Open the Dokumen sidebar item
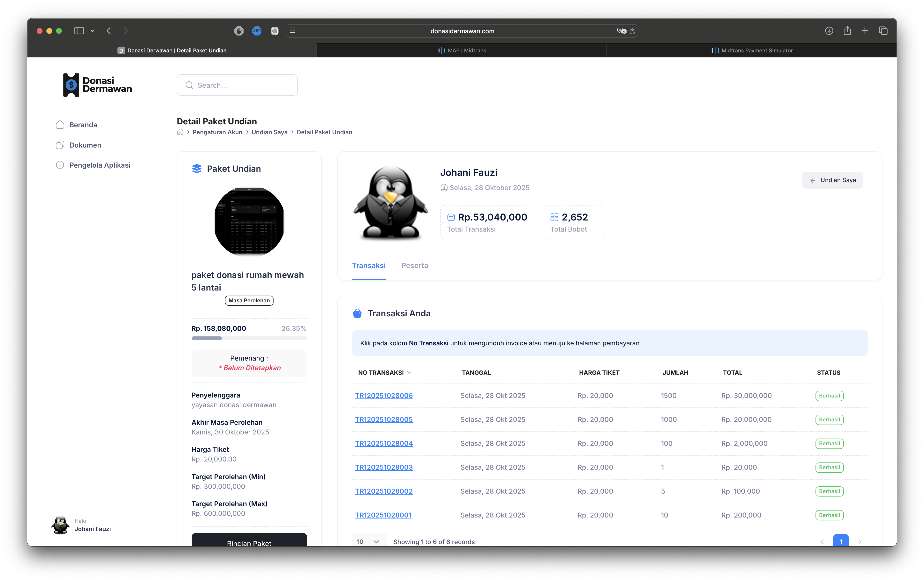This screenshot has height=582, width=924. [85, 145]
